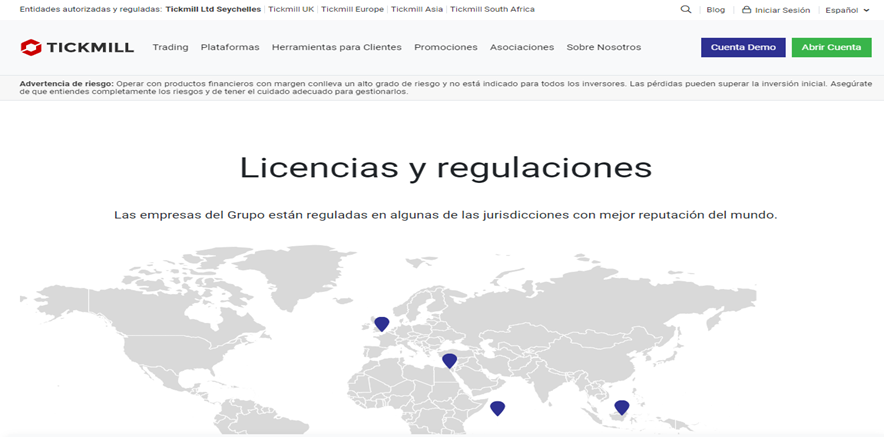Select the map pin over the United Kingdom

tap(382, 324)
